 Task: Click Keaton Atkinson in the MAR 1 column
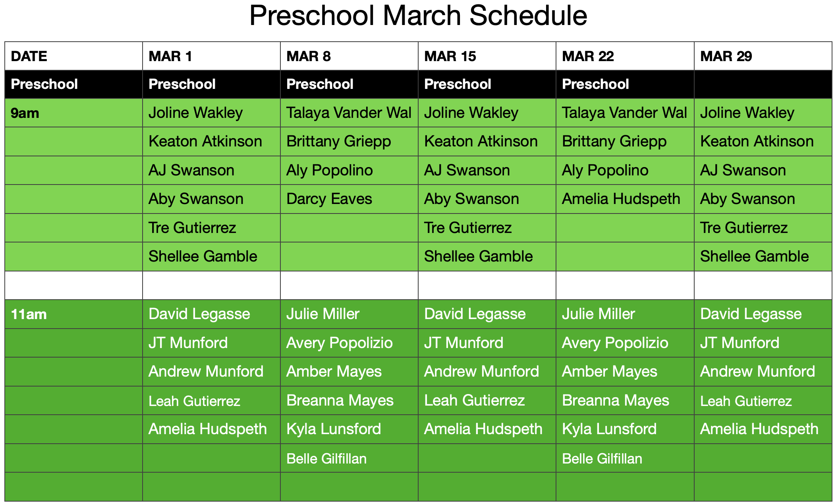coord(205,141)
